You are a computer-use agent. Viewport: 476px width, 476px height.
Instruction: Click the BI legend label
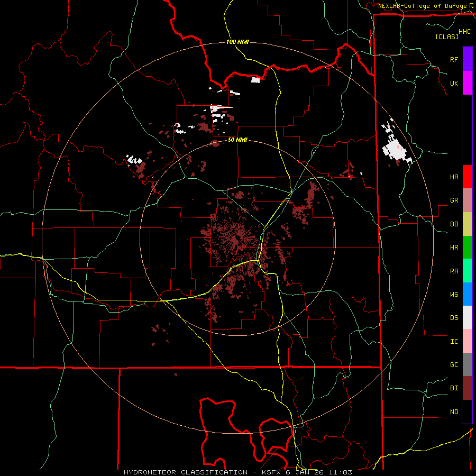(454, 388)
